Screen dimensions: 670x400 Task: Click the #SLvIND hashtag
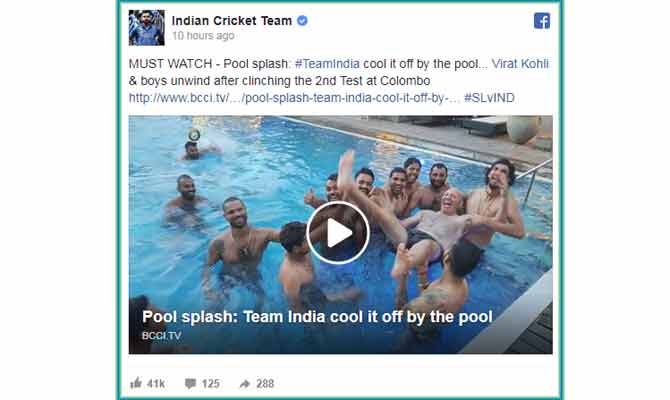pos(489,98)
